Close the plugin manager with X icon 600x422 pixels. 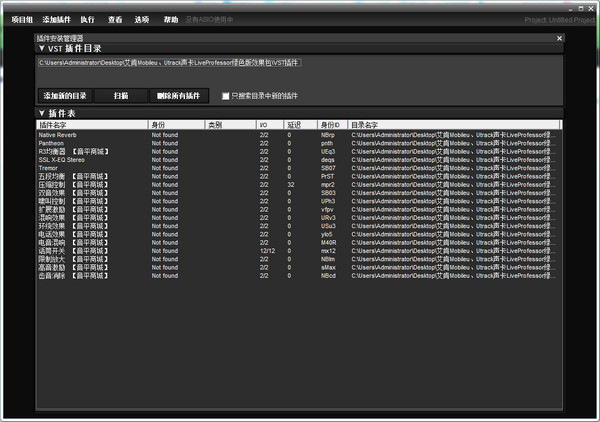point(559,38)
